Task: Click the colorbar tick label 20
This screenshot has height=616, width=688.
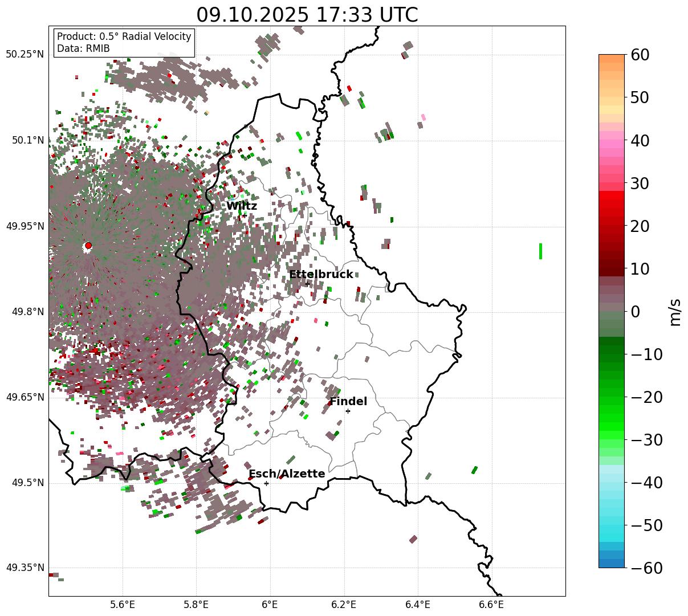Action: (639, 226)
